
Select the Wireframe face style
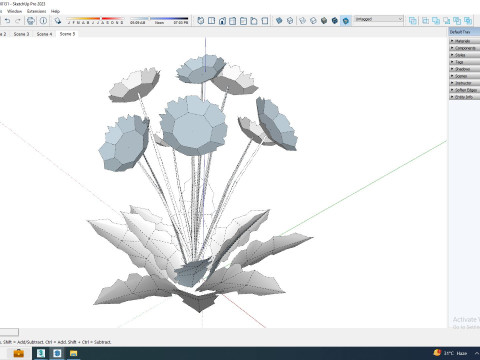(x=302, y=21)
